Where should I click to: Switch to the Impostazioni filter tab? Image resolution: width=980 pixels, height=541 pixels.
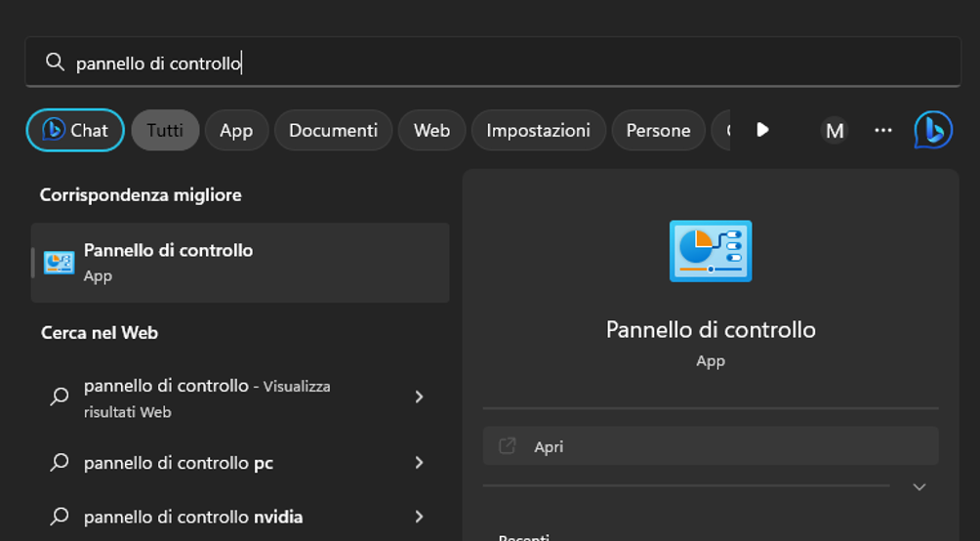pyautogui.click(x=538, y=130)
